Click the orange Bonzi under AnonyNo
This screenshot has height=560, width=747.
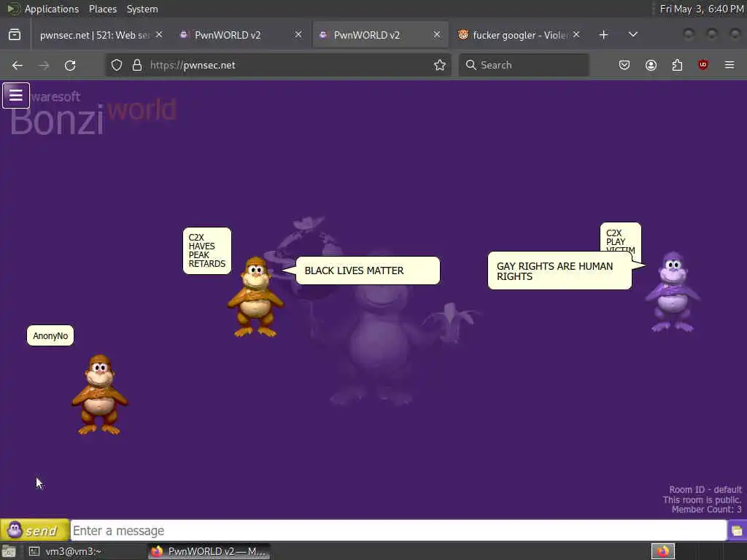(x=99, y=394)
